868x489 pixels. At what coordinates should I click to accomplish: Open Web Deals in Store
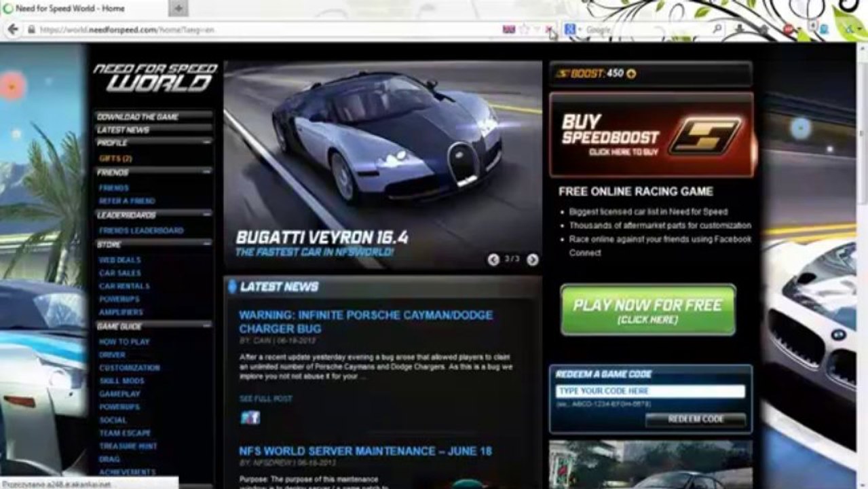[120, 260]
